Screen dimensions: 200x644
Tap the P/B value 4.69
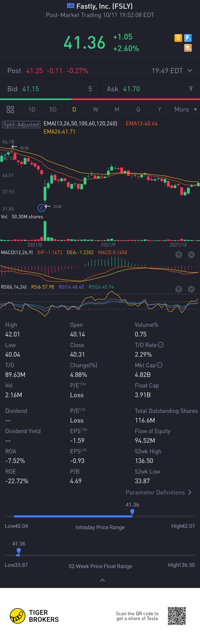(76, 481)
